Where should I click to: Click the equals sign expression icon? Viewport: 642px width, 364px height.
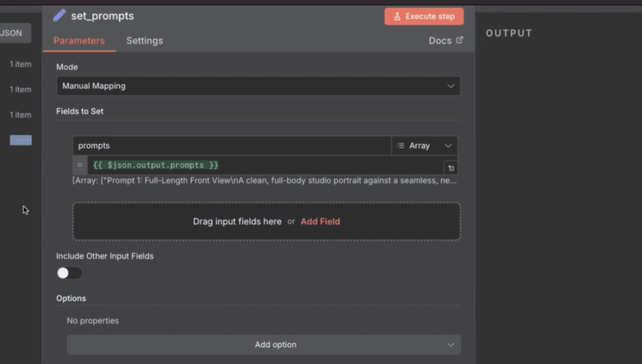click(x=80, y=165)
